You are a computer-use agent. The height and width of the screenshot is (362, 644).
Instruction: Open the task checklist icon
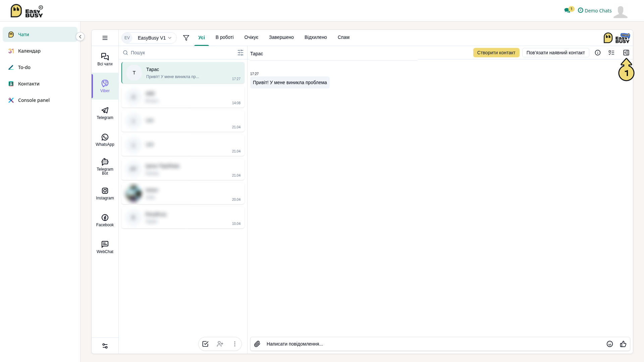click(611, 53)
